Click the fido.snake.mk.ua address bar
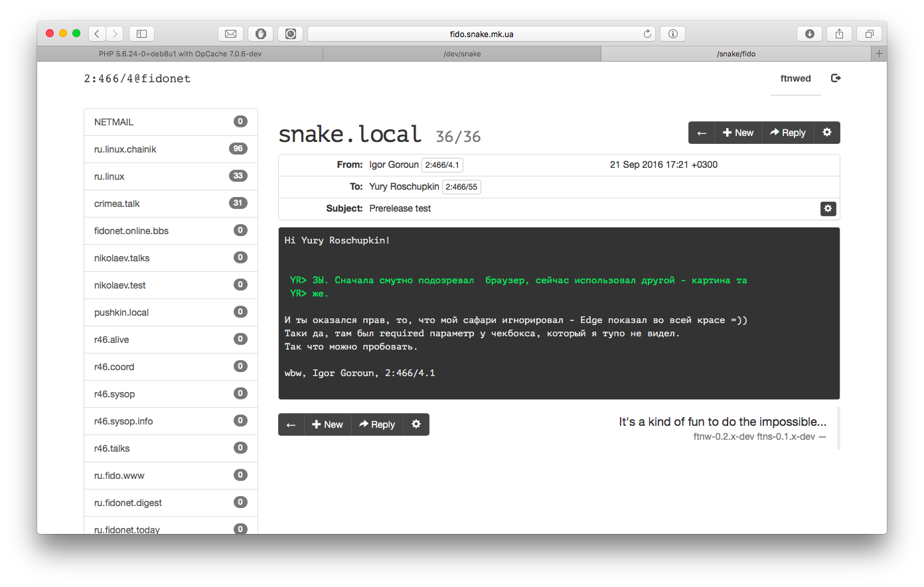 pos(481,34)
